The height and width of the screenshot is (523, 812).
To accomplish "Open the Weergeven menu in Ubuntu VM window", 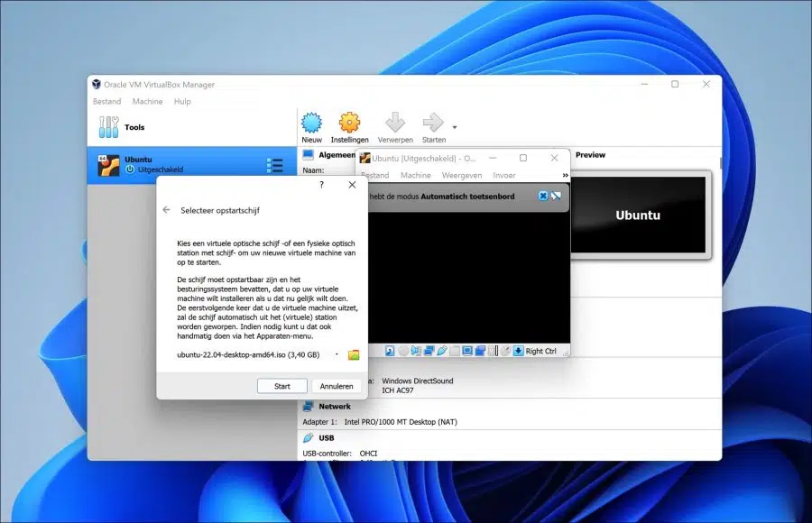I will pyautogui.click(x=461, y=176).
